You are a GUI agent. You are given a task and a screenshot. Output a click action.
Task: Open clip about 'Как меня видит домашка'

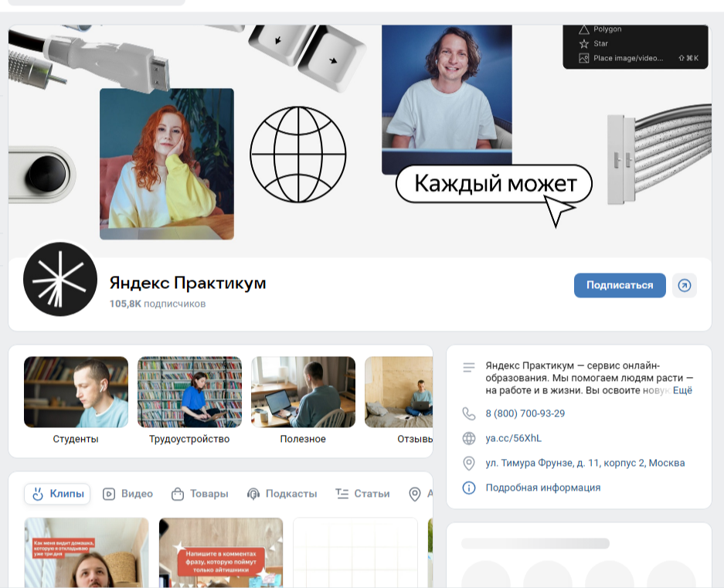(x=87, y=552)
